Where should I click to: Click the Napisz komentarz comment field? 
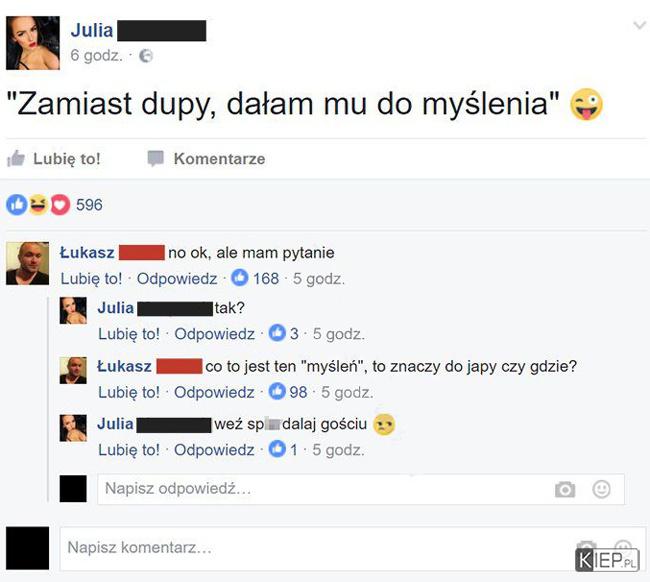353,548
